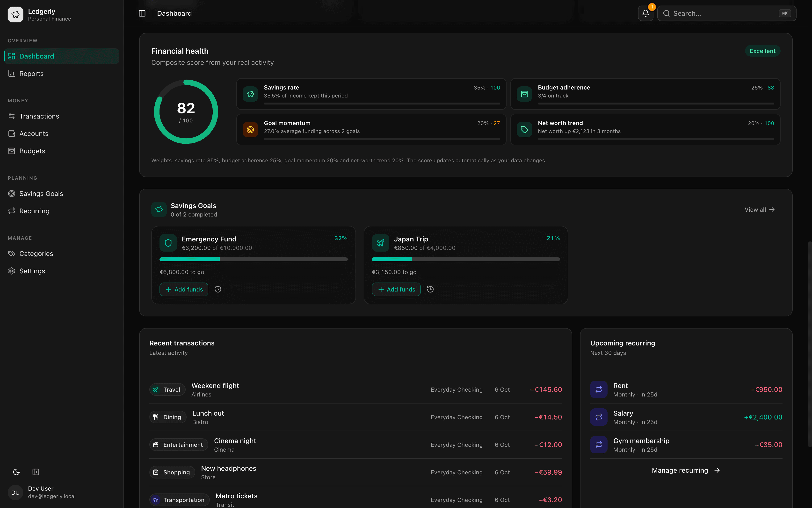812x508 pixels.
Task: Add funds to Japan Trip
Action: [396, 289]
